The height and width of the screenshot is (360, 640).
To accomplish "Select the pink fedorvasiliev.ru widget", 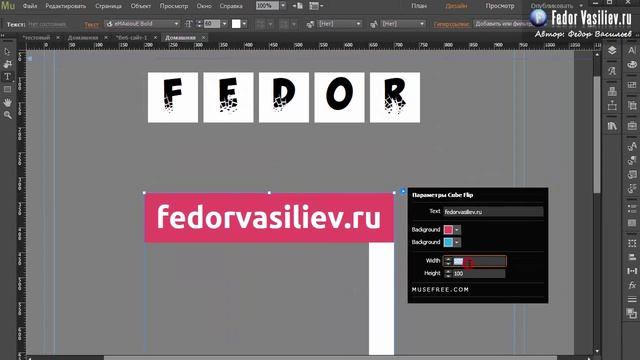I will click(x=269, y=218).
